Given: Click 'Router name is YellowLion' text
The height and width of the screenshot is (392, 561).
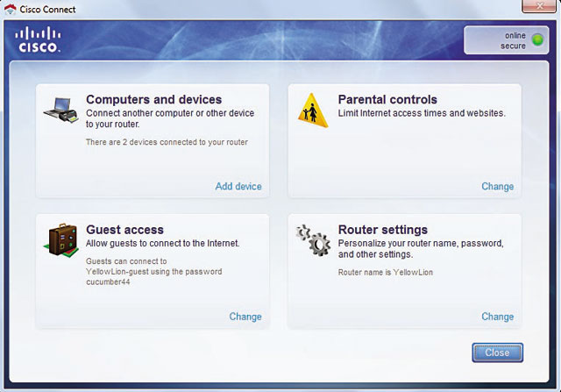Looking at the screenshot, I should pos(386,273).
